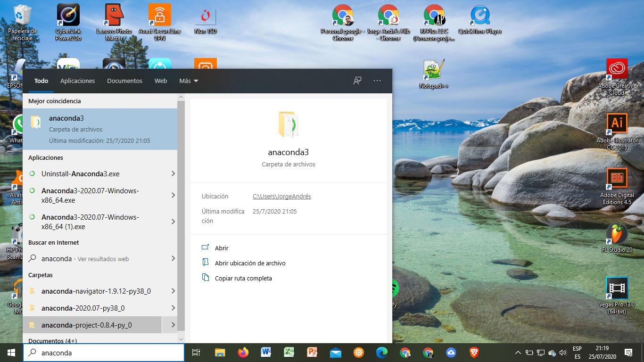Launch Firefox from taskbar
The image size is (644, 362).
tap(243, 353)
